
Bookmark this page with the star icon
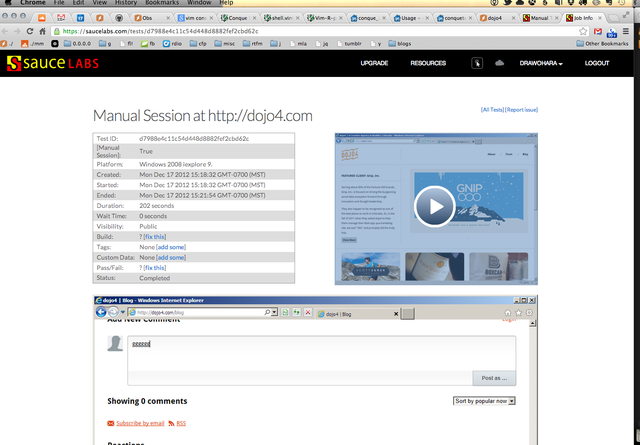(x=583, y=31)
